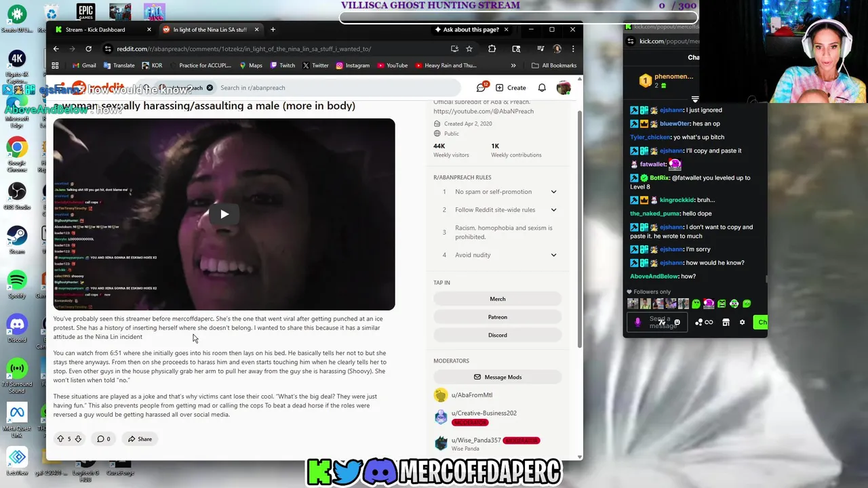Open the Chrome apps grid icon

55,66
